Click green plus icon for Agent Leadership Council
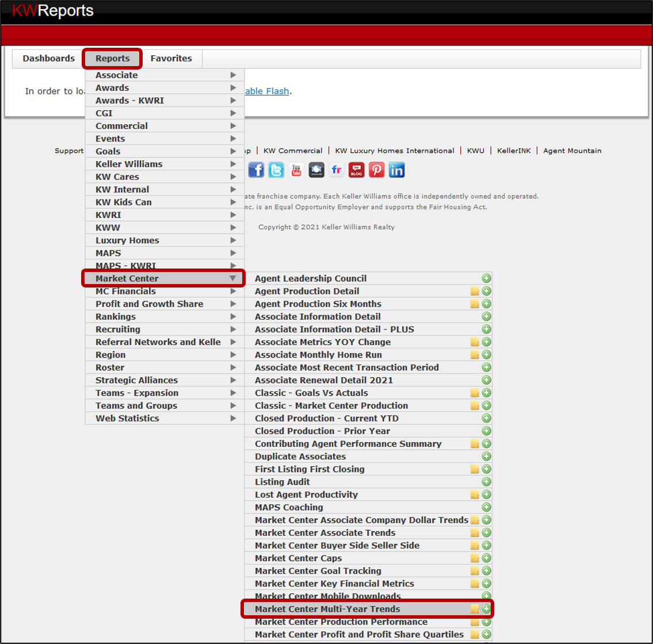Image resolution: width=653 pixels, height=644 pixels. point(486,278)
